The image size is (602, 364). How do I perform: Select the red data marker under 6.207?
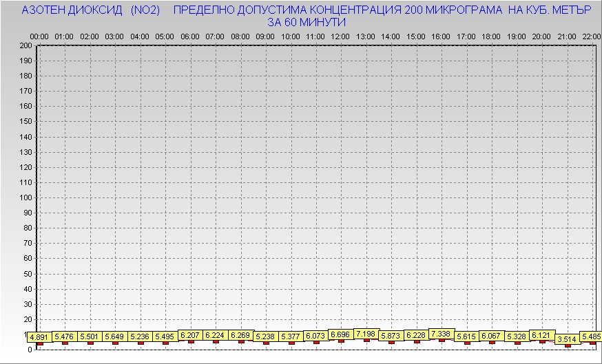[x=191, y=341]
